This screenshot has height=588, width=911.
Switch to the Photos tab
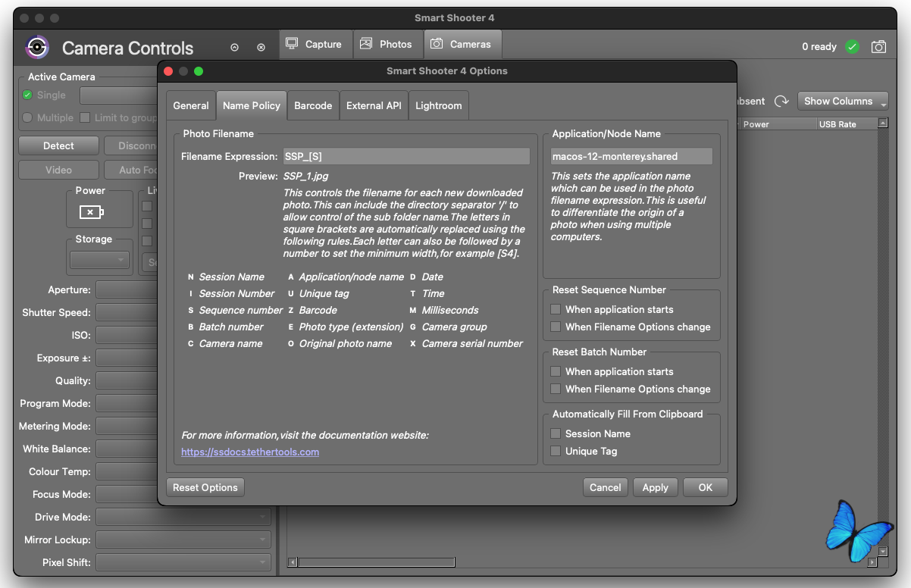pyautogui.click(x=387, y=44)
